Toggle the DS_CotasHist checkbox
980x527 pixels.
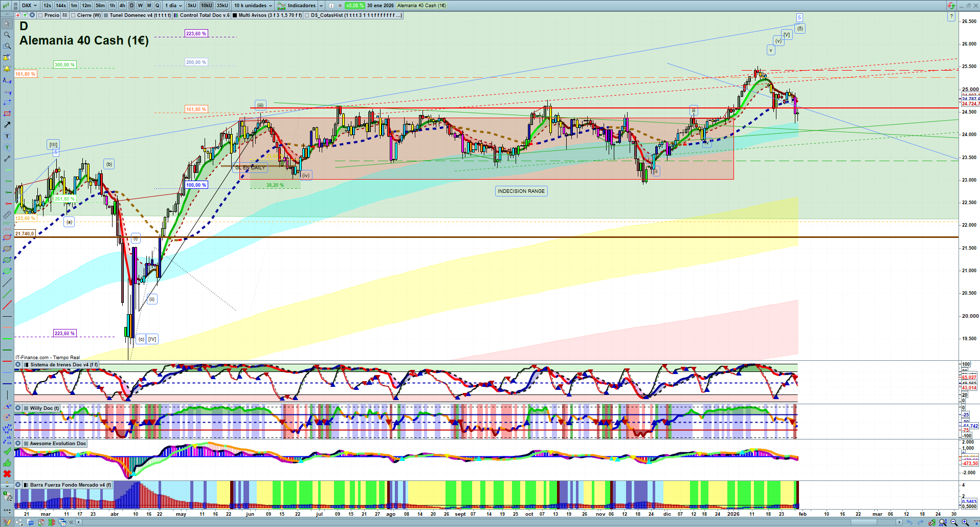tap(307, 15)
